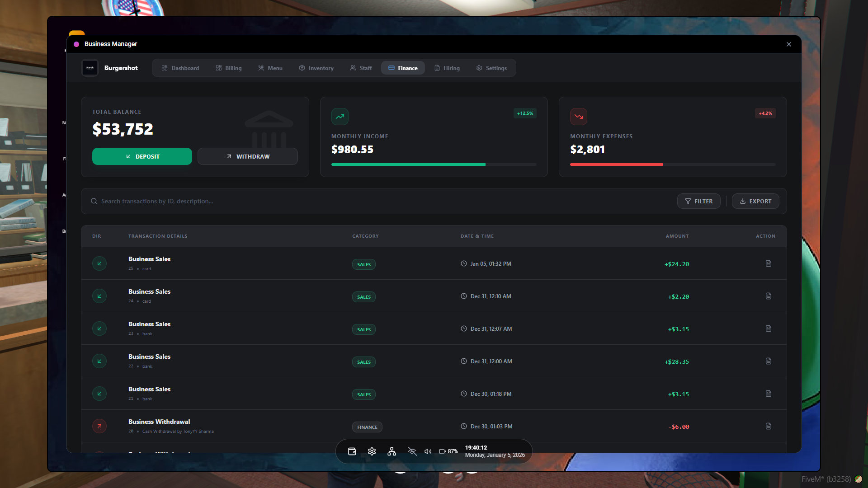Click the incoming arrow icon on the Jan 05 sale

pos(99,263)
